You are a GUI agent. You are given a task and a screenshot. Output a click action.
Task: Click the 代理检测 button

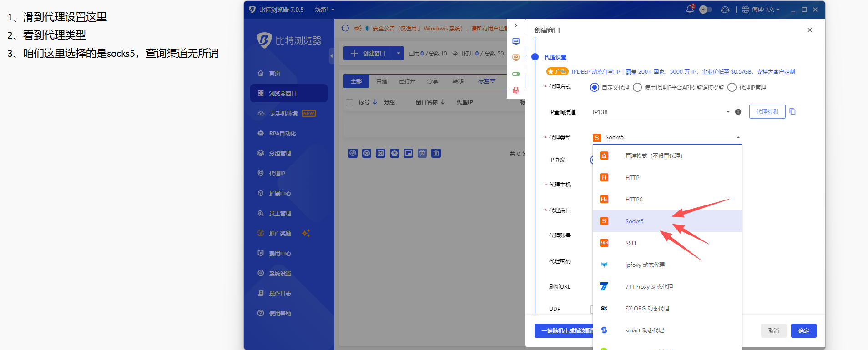767,112
